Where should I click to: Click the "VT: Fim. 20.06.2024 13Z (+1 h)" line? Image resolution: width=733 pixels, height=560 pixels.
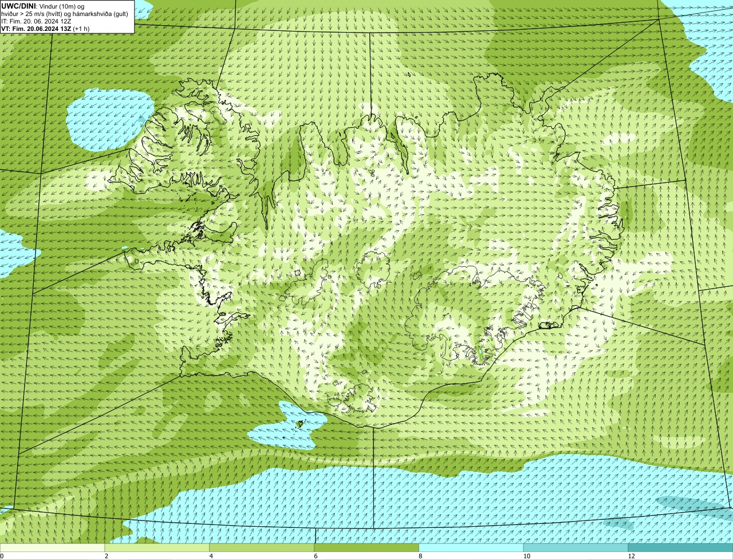pyautogui.click(x=45, y=29)
